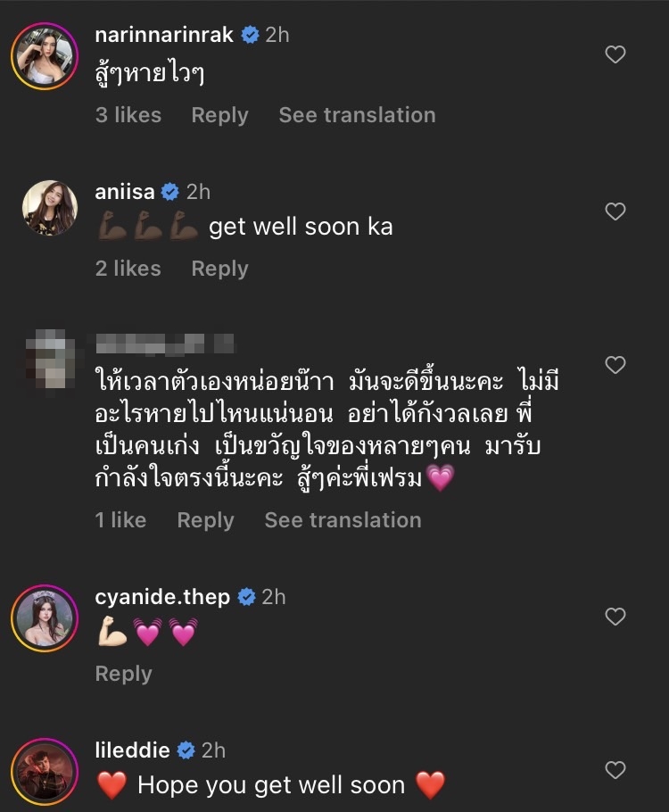
Task: Reply to narinnarinrak's comment
Action: click(219, 115)
